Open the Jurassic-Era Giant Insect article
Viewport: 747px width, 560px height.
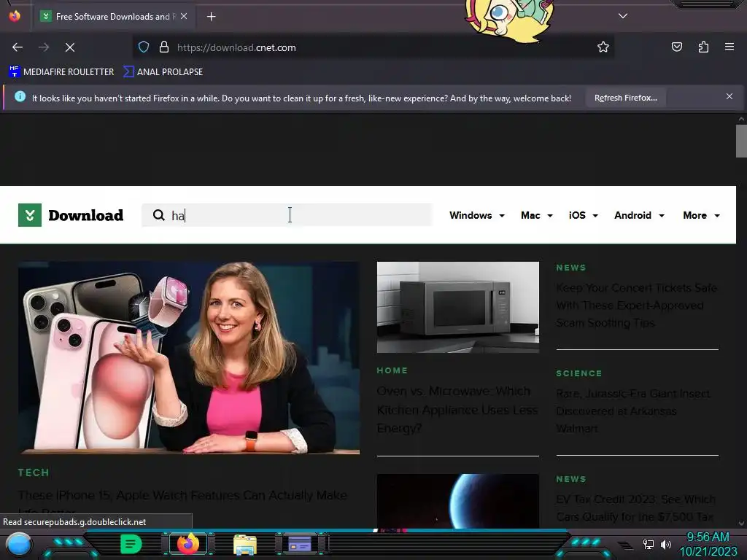point(633,411)
